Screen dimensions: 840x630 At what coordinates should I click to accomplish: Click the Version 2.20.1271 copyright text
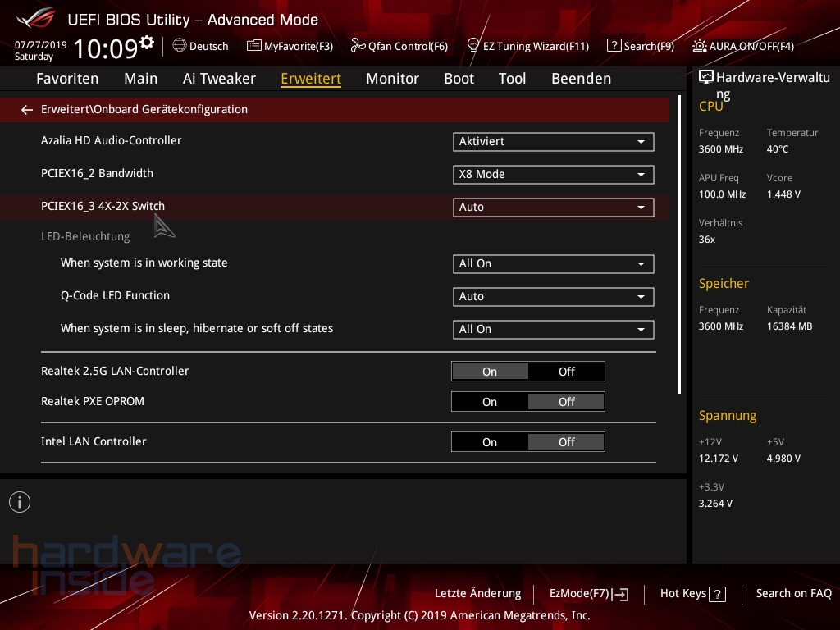click(419, 615)
